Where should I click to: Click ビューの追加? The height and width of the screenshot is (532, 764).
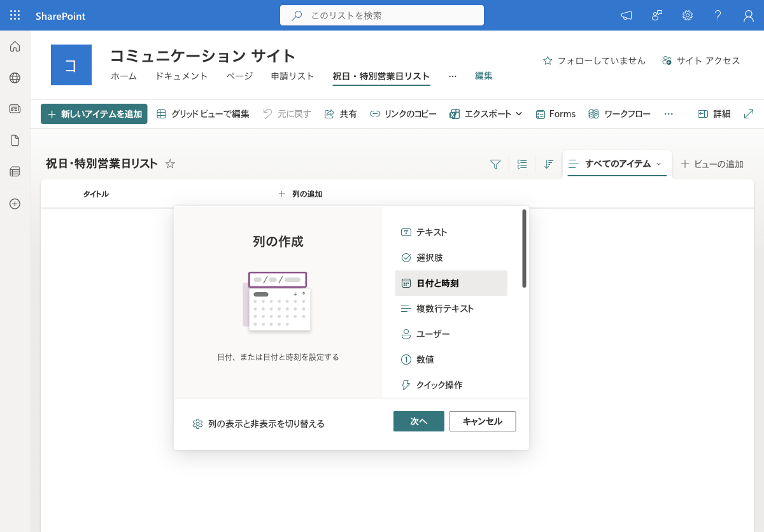712,164
